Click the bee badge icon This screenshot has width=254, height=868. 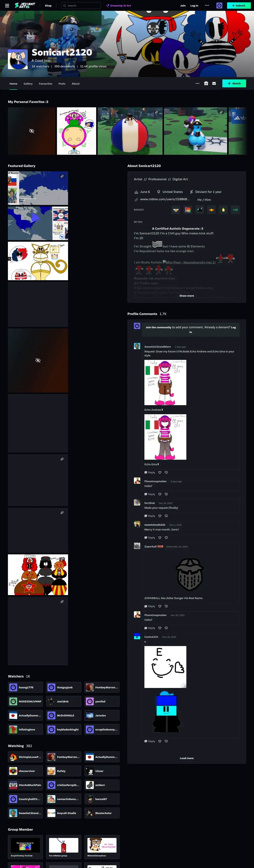(176, 209)
